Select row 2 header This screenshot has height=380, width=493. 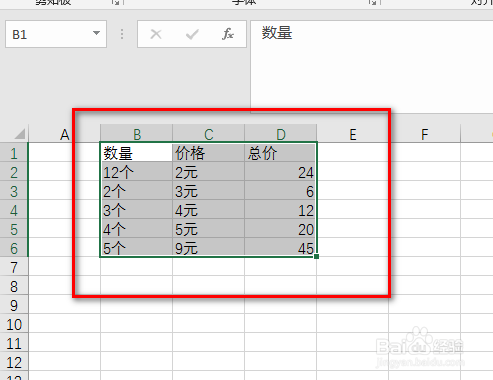point(14,171)
